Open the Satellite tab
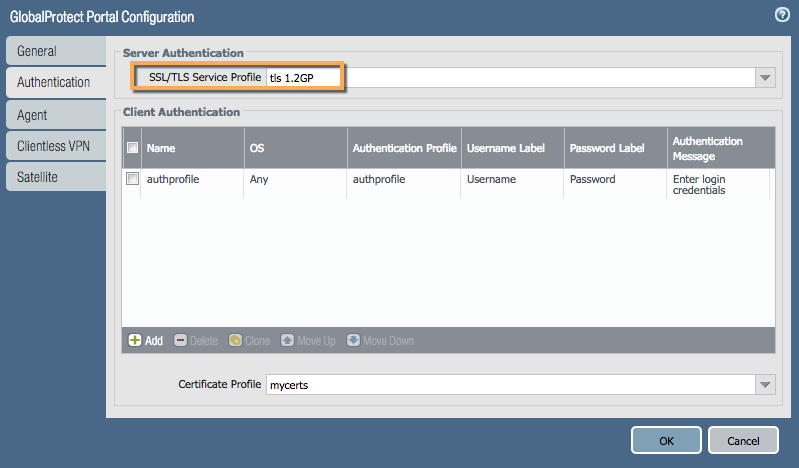The height and width of the screenshot is (468, 799). coord(56,177)
